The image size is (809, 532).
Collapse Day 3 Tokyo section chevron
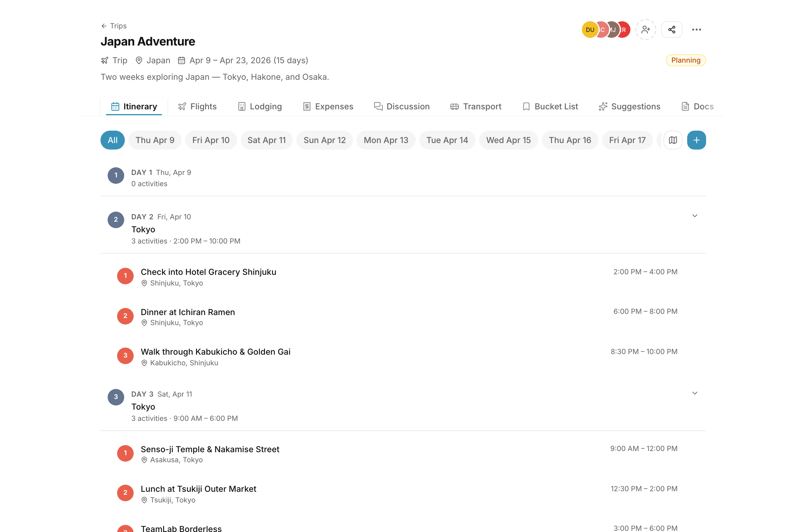point(695,393)
